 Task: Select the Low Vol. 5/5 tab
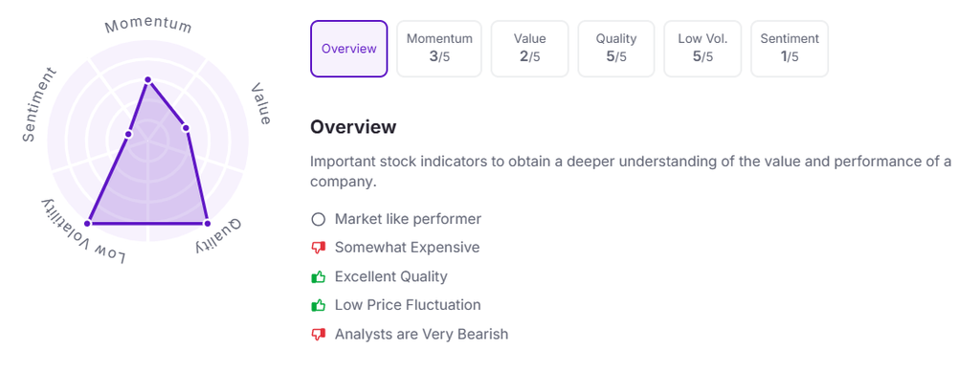coord(702,49)
